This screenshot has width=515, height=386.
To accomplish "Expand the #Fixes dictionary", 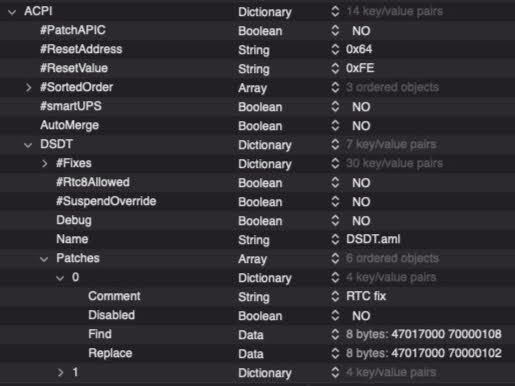I will (44, 164).
